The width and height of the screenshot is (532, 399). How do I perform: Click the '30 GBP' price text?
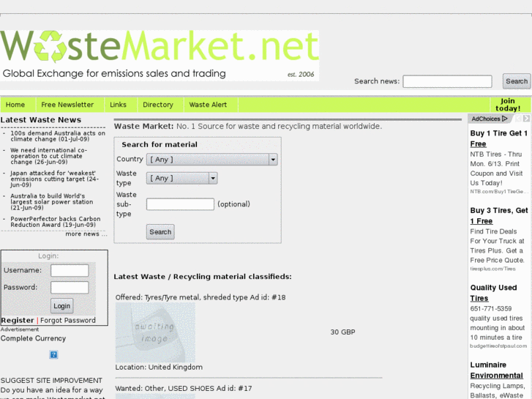point(342,332)
